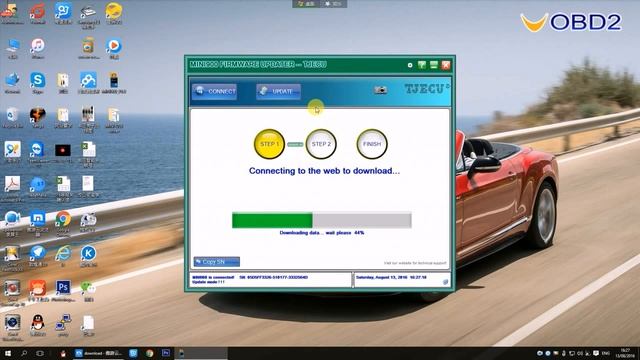This screenshot has width=640, height=360.
Task: Open the putty network desktop shortcut
Action: coord(63,325)
